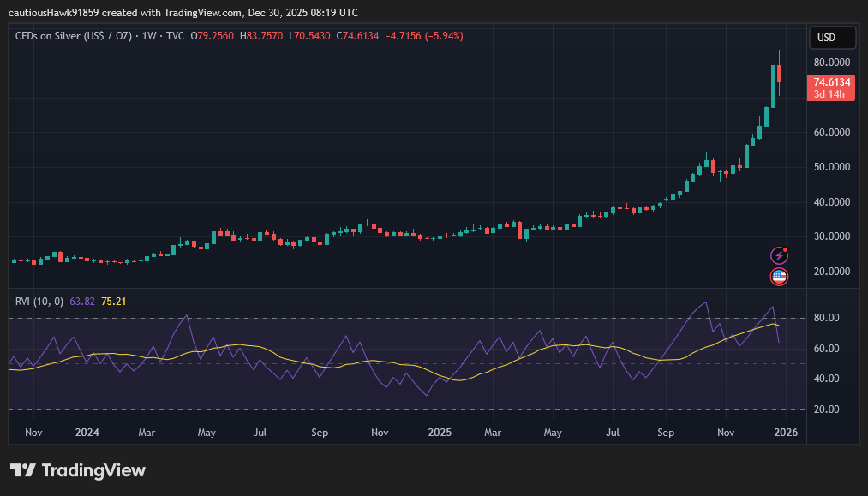Image resolution: width=868 pixels, height=496 pixels.
Task: Click the 2024 label on the time axis
Action: pos(87,433)
